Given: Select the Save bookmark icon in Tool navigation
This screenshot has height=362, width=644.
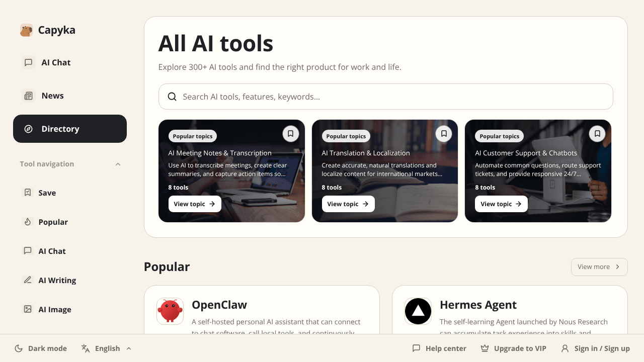Looking at the screenshot, I should pos(28,193).
